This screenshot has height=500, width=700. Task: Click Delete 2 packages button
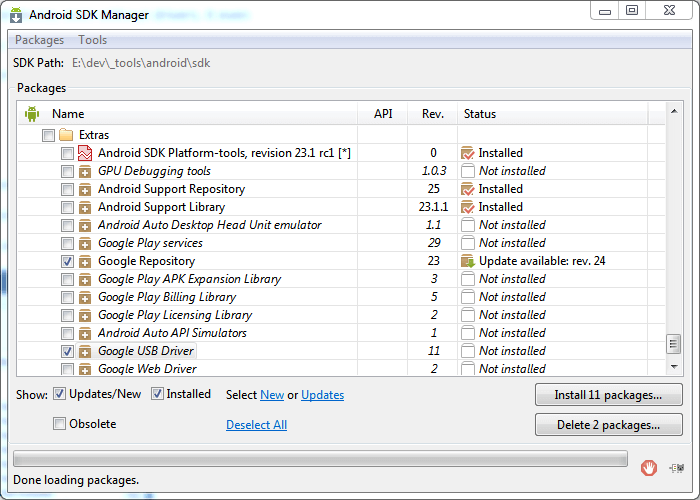tap(608, 425)
